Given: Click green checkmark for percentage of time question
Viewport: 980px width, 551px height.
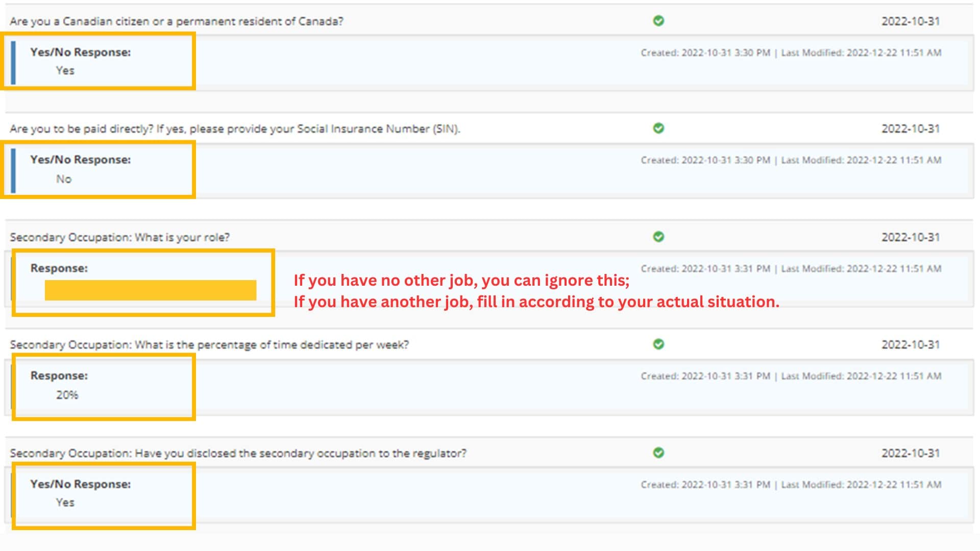Looking at the screenshot, I should [658, 344].
